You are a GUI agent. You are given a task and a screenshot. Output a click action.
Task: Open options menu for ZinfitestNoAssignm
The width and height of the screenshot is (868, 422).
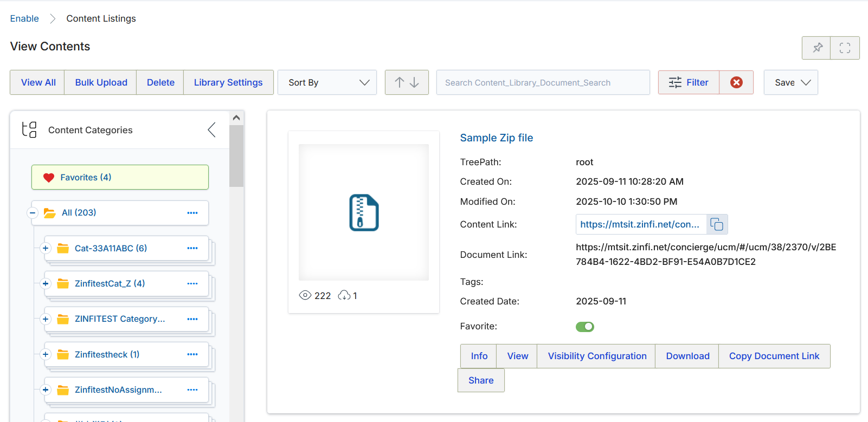click(192, 389)
